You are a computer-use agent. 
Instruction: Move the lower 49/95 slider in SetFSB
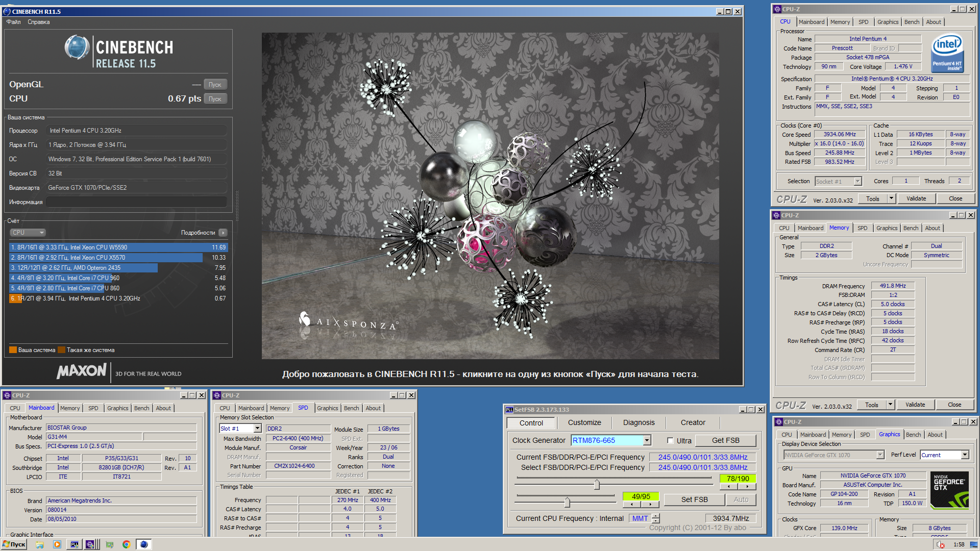point(567,502)
